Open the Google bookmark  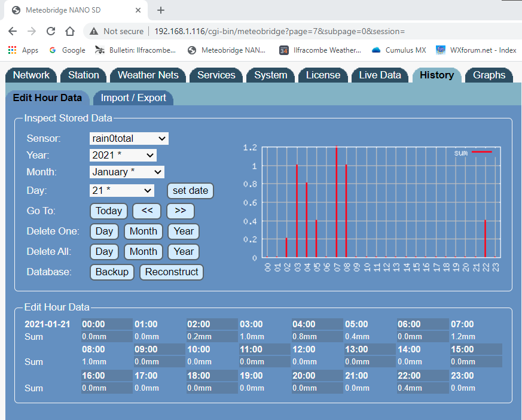click(67, 50)
